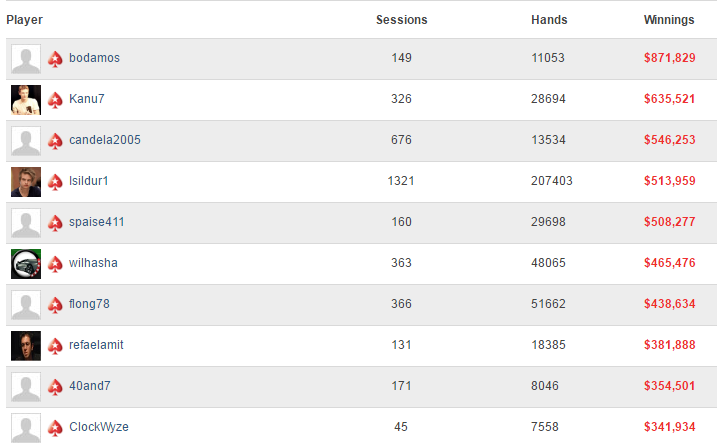717x447 pixels.
Task: Click the spade icon beside flong78
Action: click(x=55, y=305)
